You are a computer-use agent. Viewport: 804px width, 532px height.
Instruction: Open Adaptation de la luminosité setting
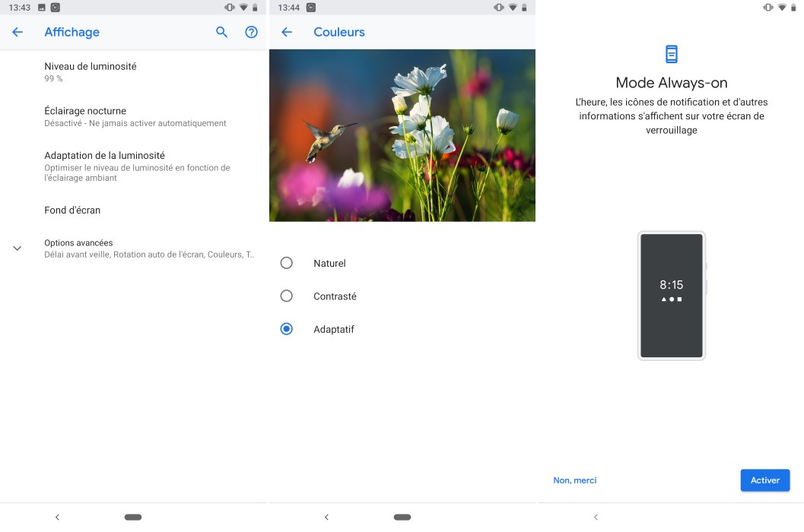click(133, 166)
